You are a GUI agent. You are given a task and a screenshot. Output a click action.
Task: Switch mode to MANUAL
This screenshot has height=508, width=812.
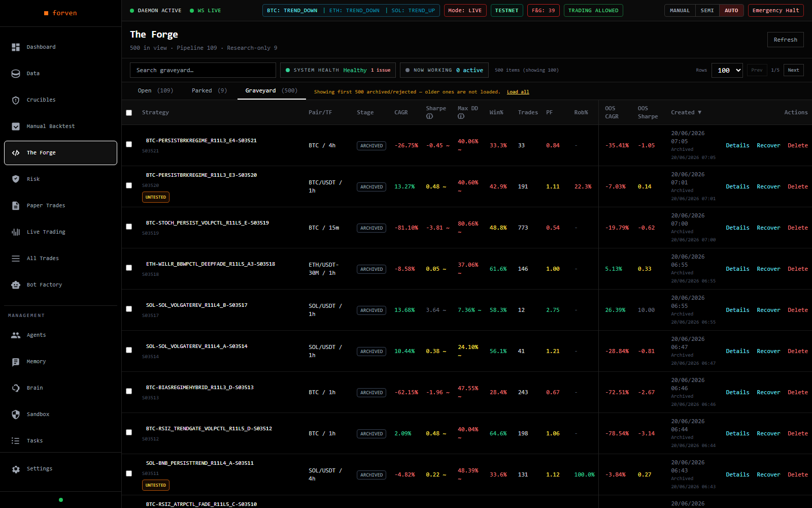point(680,11)
